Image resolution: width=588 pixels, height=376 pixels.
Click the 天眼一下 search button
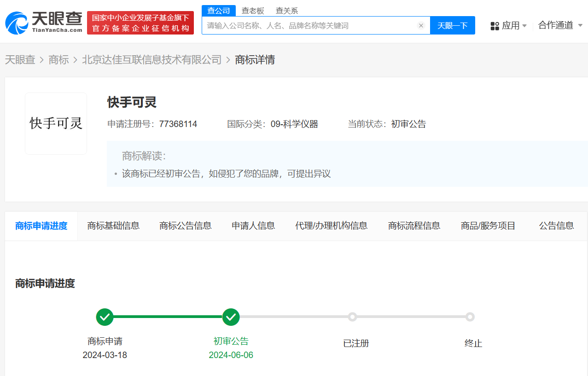tap(452, 26)
